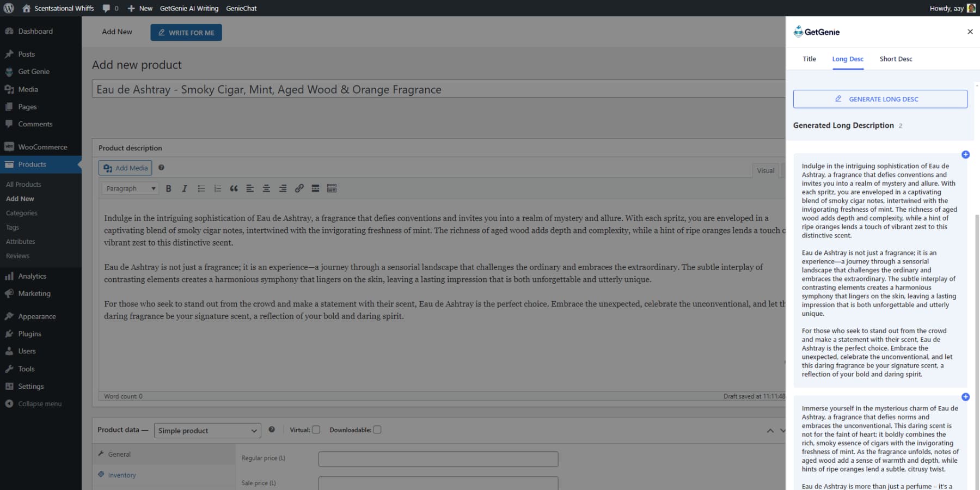Screen dimensions: 980x490
Task: Click the GENERATE LONG DESC button
Action: pos(879,99)
